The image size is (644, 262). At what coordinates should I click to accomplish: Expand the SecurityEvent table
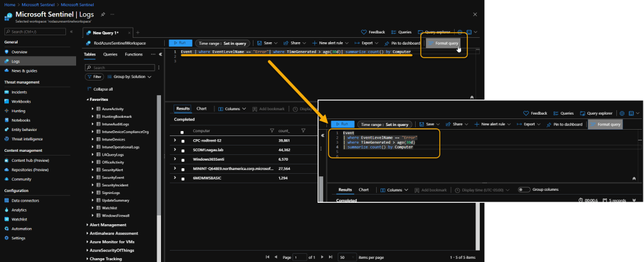(93, 177)
